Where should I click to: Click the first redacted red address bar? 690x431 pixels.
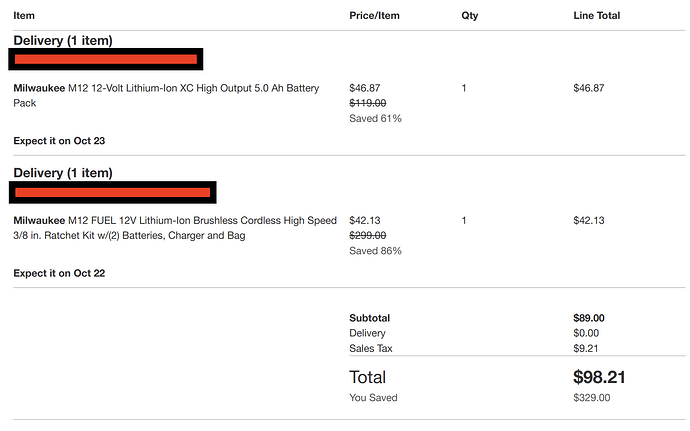[x=106, y=59]
